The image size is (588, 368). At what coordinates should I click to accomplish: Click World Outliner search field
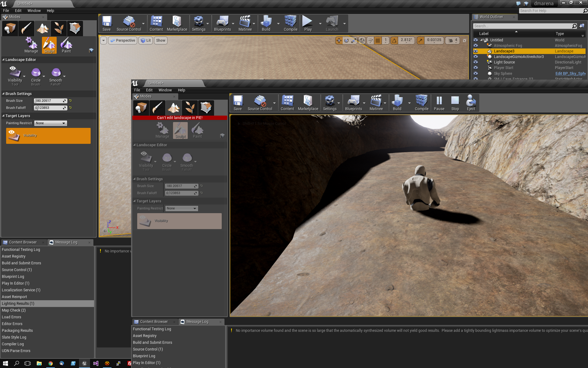(x=522, y=26)
